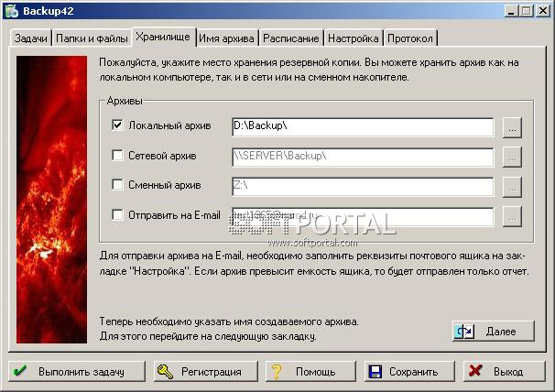Enable the Сменный архив checkbox
555x392 pixels.
tap(117, 184)
